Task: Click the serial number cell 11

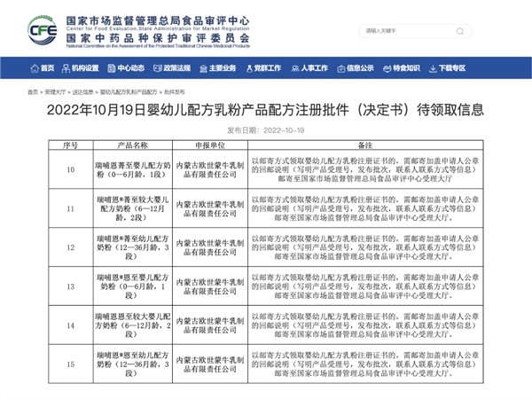Action: point(71,208)
